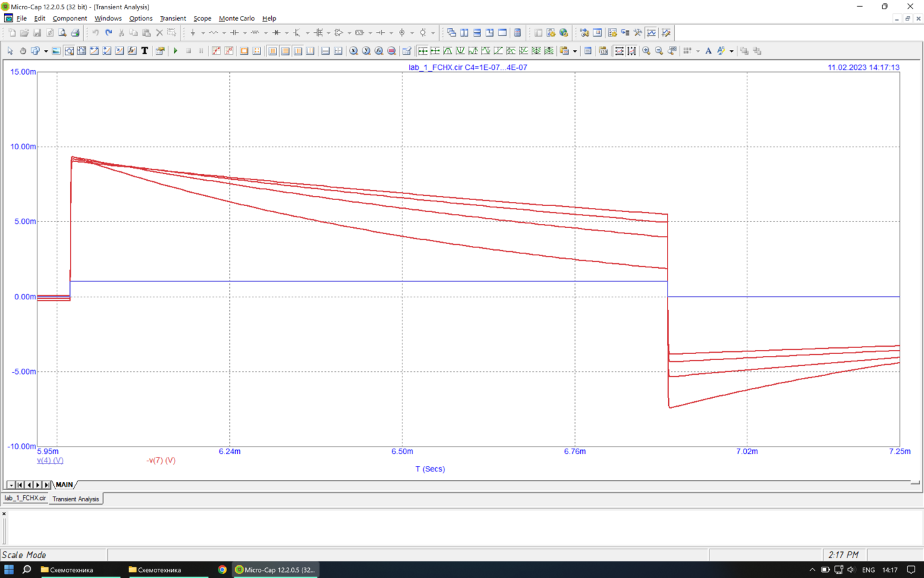Click the last-page tab navigation arrow
Screen dimensions: 924x578
tap(47, 485)
